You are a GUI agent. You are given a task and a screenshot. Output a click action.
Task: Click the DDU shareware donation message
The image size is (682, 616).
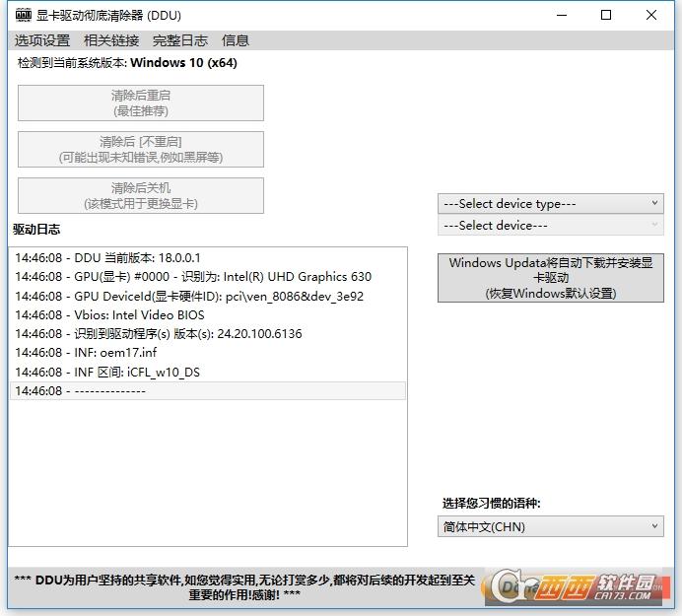244,587
